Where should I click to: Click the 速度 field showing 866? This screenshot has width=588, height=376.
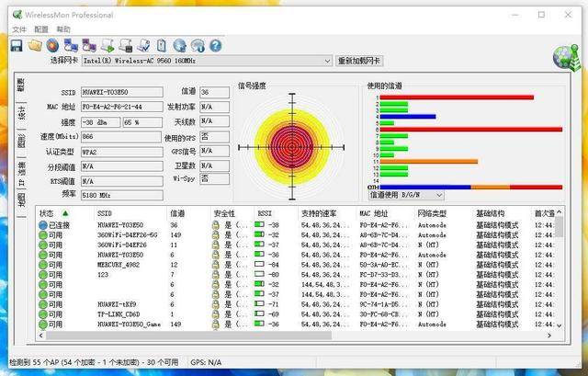click(121, 137)
